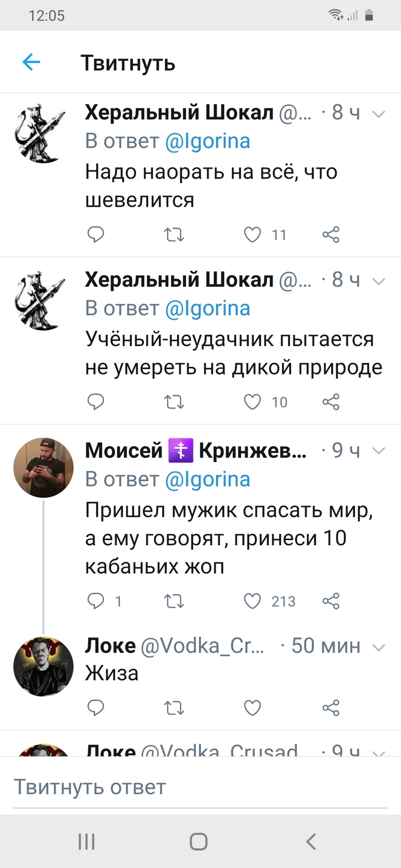401x868 pixels.
Task: Open the @Igorina link in the first tweet
Action: point(207,141)
